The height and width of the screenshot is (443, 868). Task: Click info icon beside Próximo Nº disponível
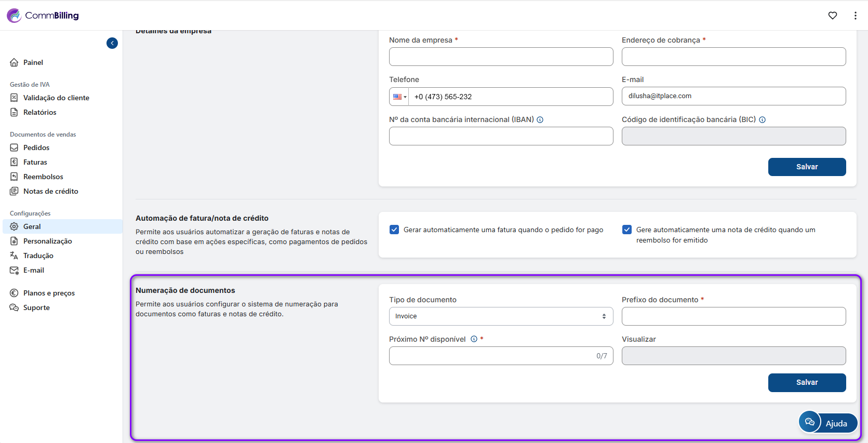(474, 339)
